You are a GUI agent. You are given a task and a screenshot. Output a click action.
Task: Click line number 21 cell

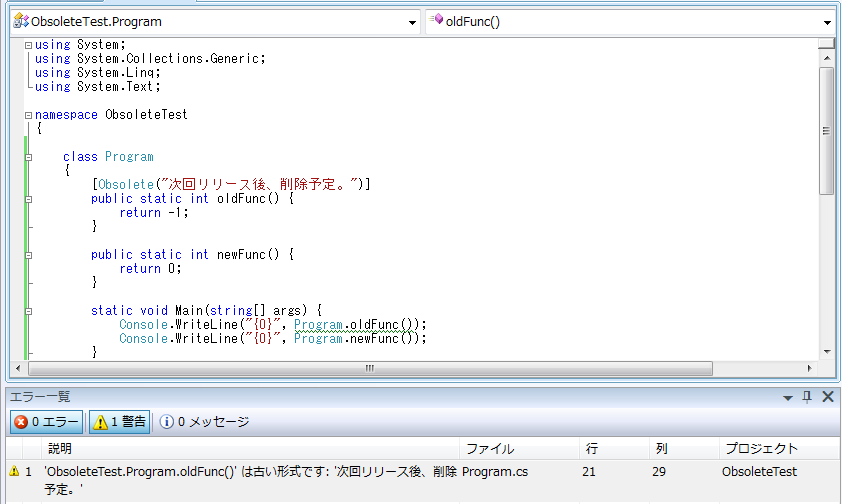589,472
